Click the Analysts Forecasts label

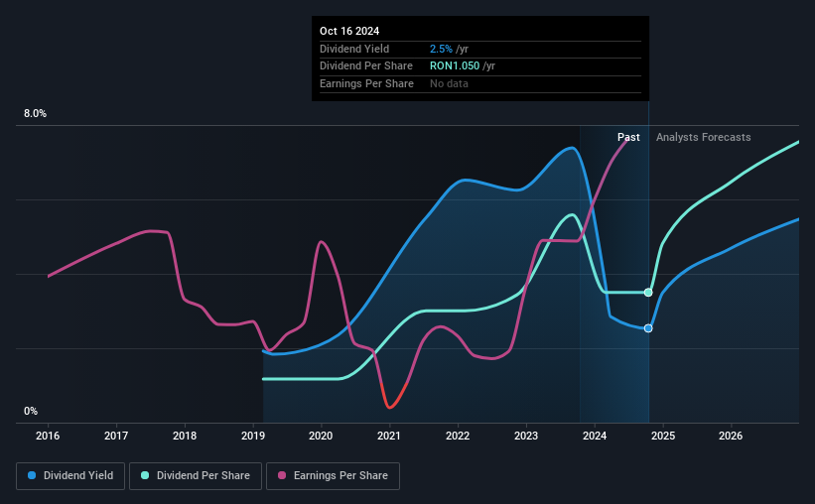tap(703, 137)
